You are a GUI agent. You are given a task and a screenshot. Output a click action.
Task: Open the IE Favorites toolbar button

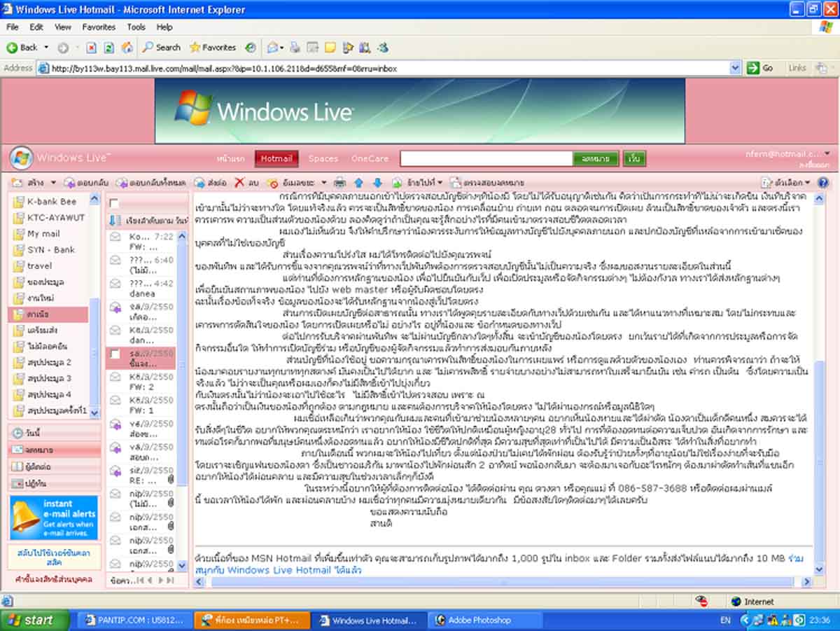click(213, 47)
